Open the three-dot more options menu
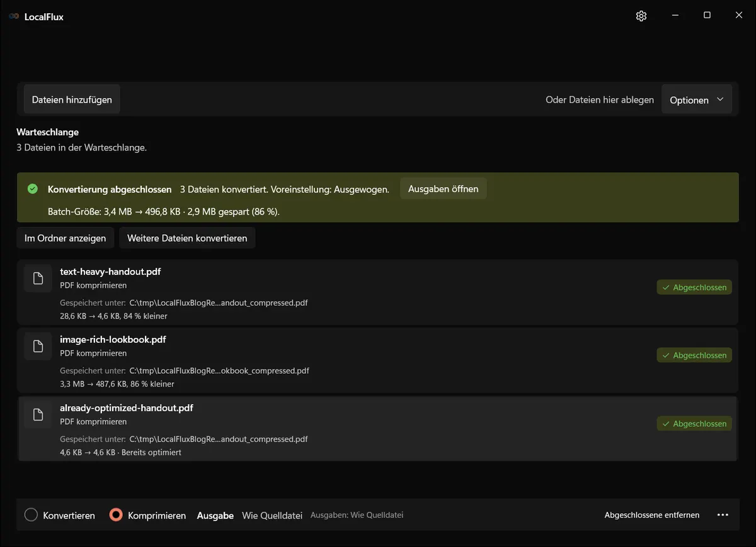This screenshot has width=756, height=547. 723,515
